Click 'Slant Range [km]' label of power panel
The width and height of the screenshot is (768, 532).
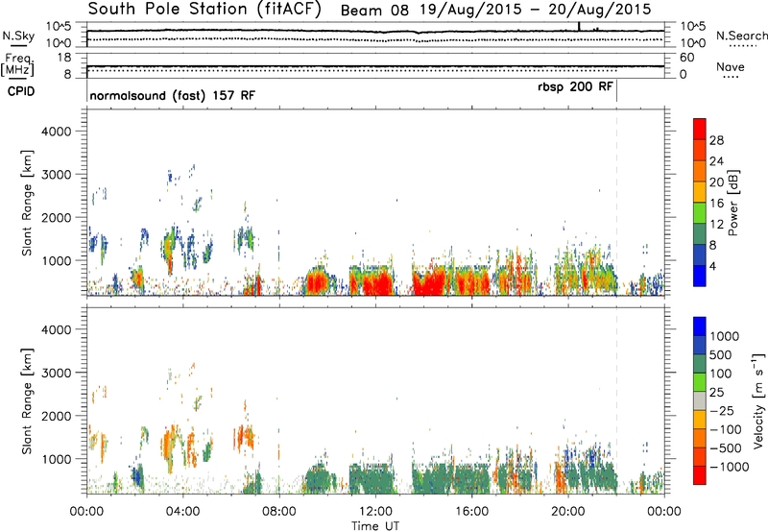27,203
